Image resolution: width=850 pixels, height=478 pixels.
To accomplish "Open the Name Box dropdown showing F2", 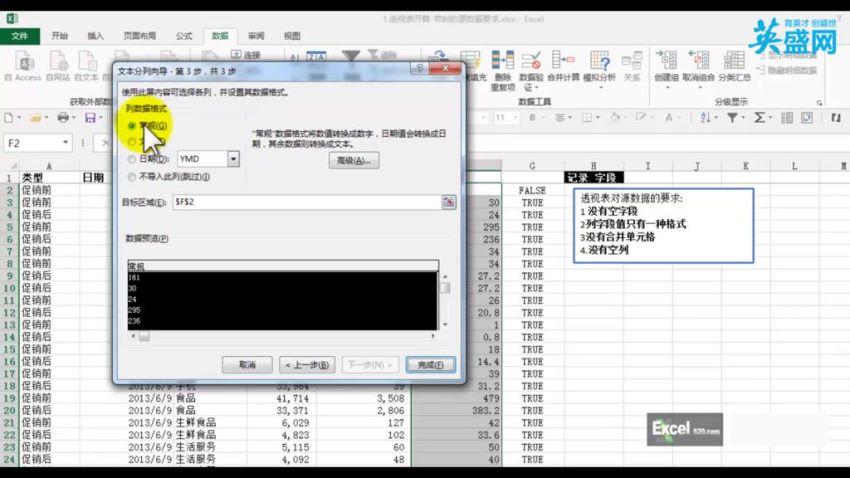I will 65,143.
